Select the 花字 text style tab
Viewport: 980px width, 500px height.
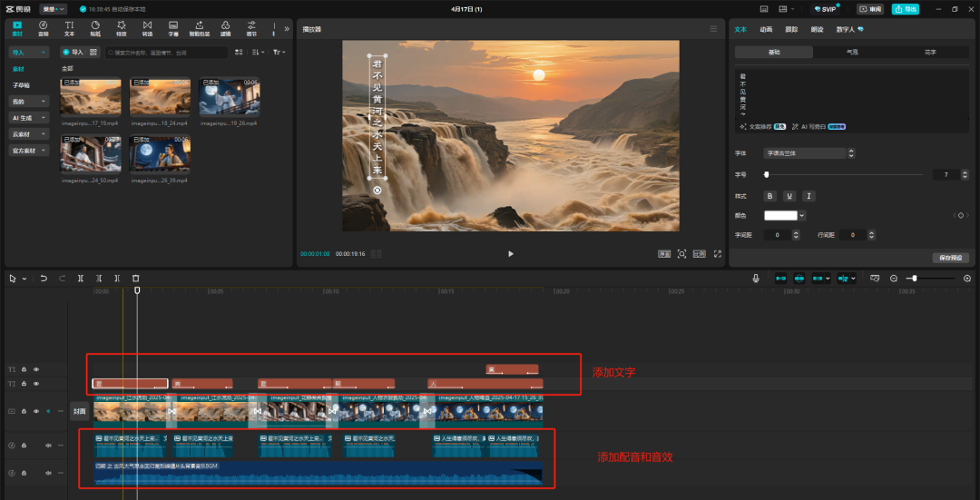click(x=930, y=53)
